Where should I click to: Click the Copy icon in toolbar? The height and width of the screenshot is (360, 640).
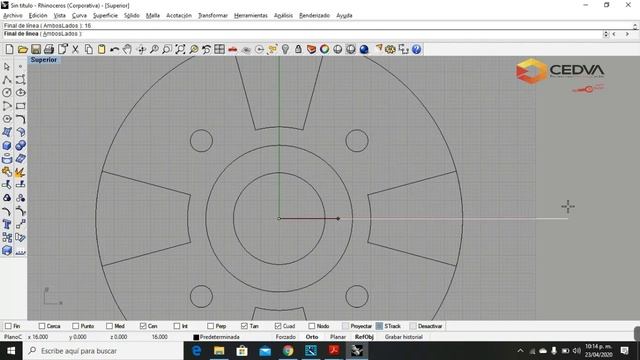(88, 49)
